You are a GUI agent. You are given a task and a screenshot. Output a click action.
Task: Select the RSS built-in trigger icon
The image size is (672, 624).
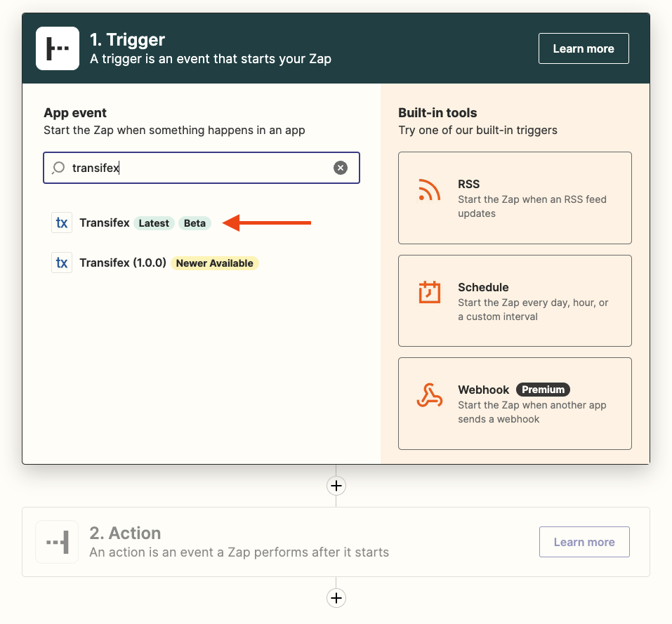point(429,190)
